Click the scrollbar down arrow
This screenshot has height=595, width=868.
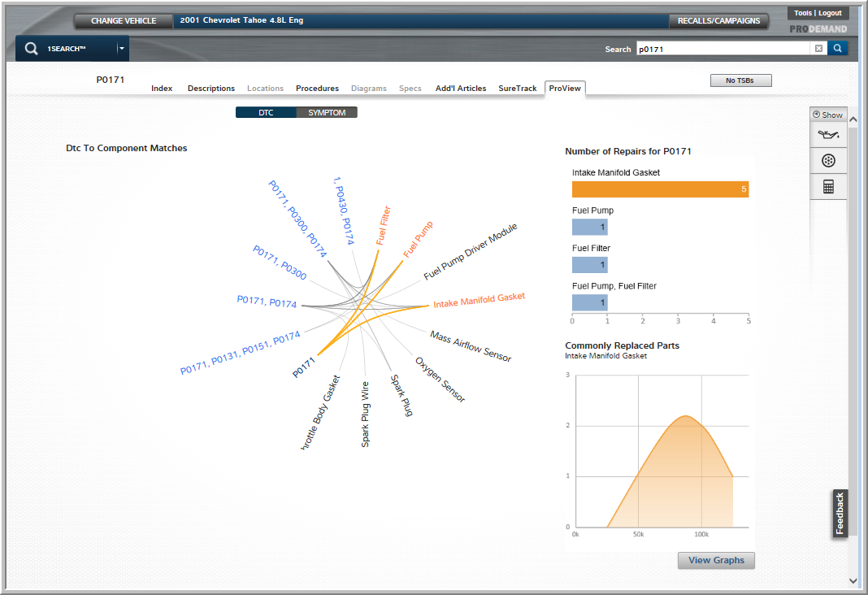[x=853, y=580]
